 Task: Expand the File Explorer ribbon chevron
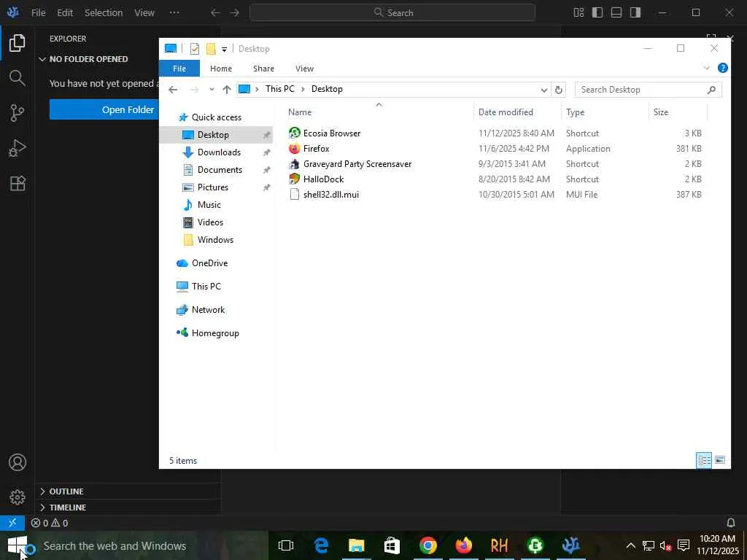706,68
